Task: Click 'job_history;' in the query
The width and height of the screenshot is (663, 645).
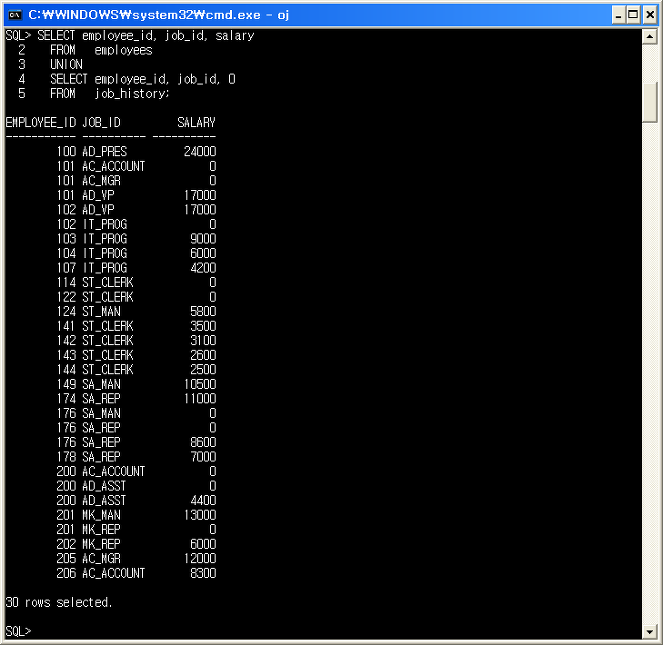Action: point(132,93)
